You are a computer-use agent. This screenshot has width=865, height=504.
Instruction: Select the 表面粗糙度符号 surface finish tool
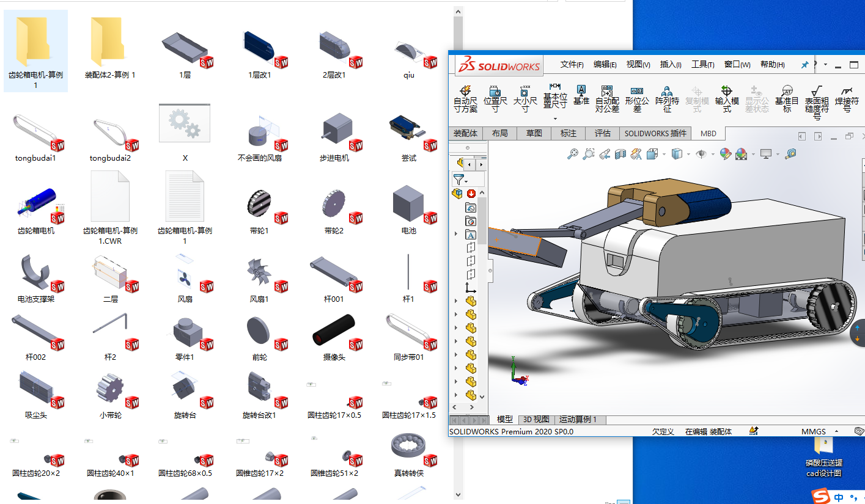click(817, 100)
